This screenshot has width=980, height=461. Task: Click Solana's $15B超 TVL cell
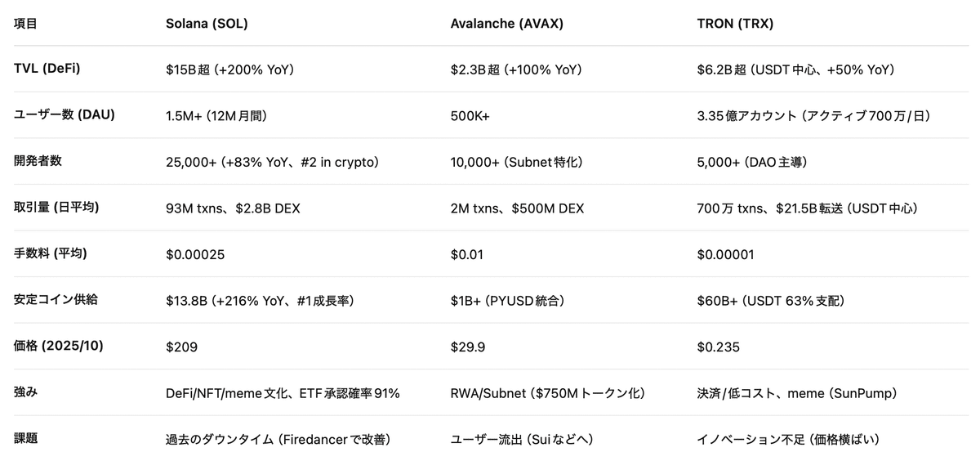tap(229, 70)
